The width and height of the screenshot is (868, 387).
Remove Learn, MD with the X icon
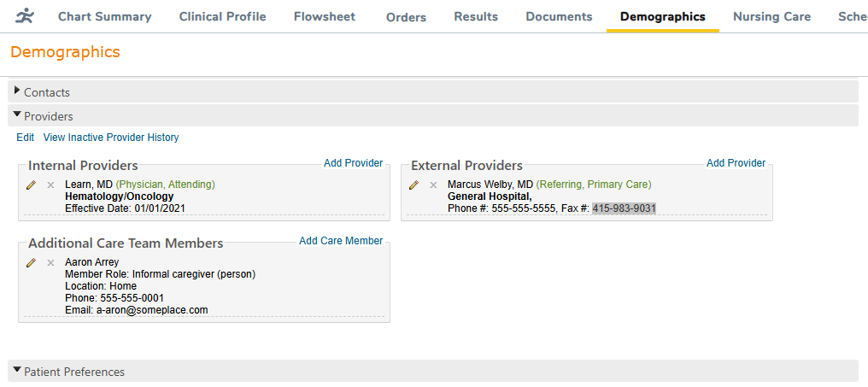[x=50, y=185]
